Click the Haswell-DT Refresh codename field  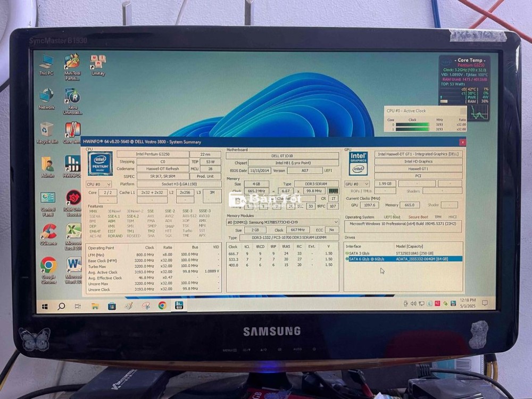click(x=162, y=169)
